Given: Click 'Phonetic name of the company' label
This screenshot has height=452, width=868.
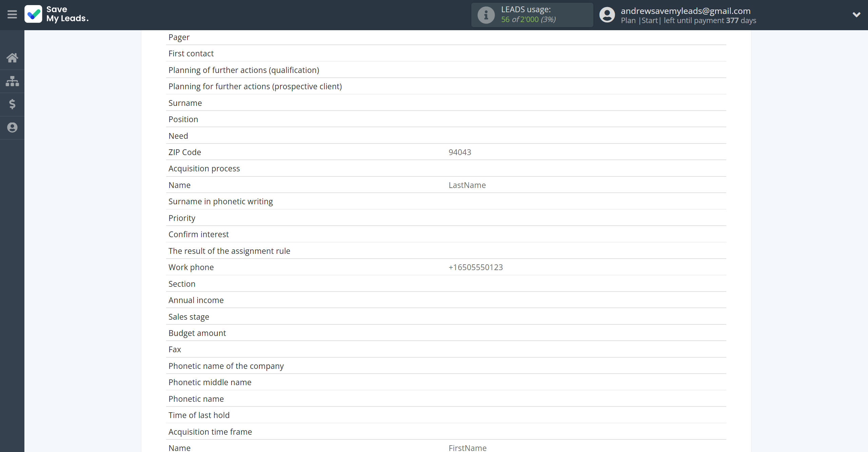Looking at the screenshot, I should coord(226,366).
